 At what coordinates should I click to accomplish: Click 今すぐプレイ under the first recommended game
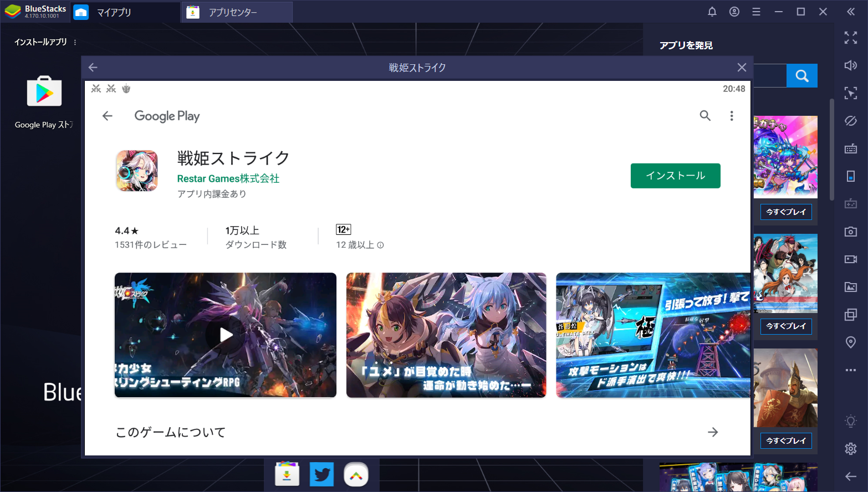786,212
